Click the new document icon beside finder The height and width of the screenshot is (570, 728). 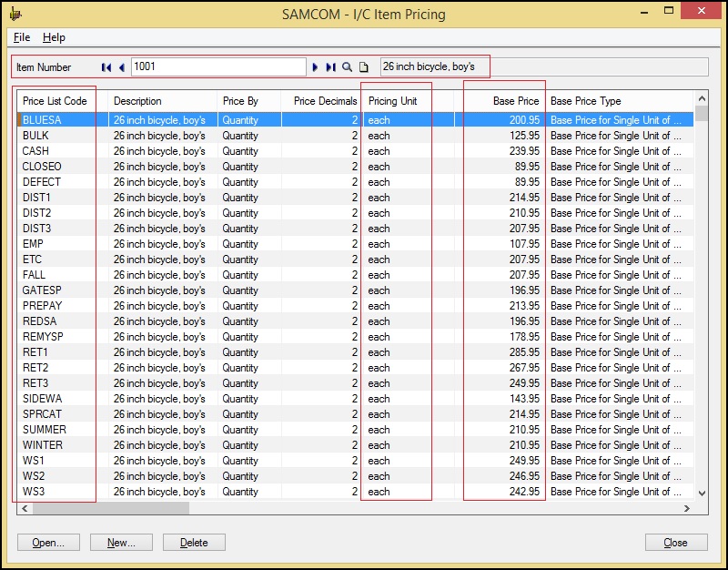[363, 67]
